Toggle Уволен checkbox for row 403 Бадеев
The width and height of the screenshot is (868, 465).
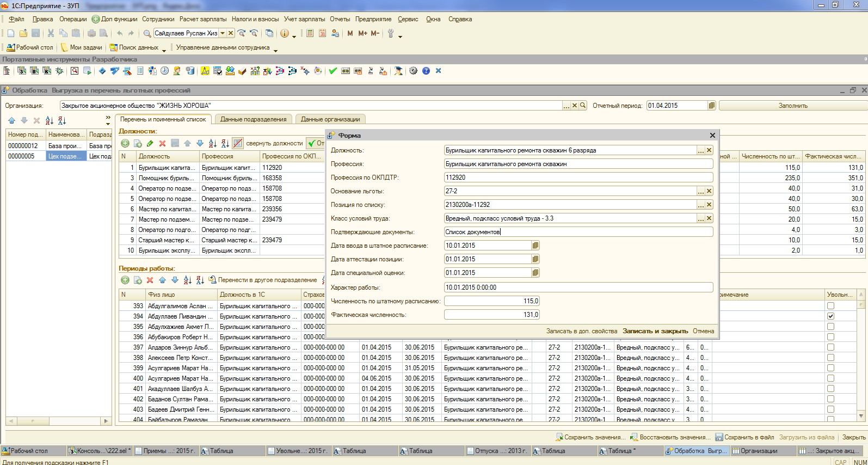830,409
